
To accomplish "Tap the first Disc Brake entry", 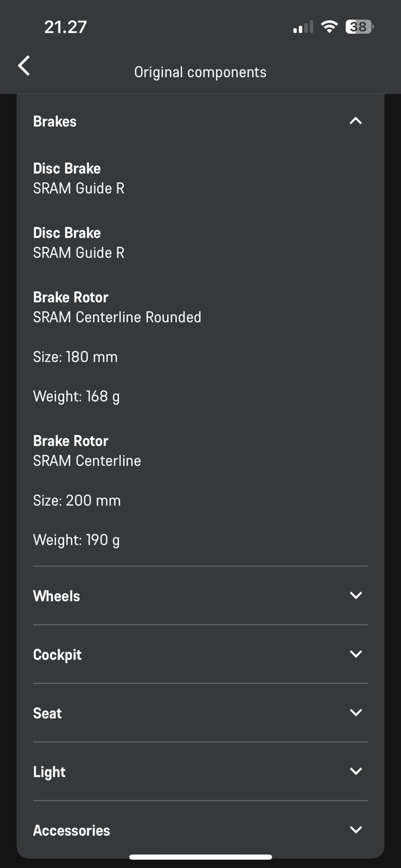I will [x=79, y=178].
